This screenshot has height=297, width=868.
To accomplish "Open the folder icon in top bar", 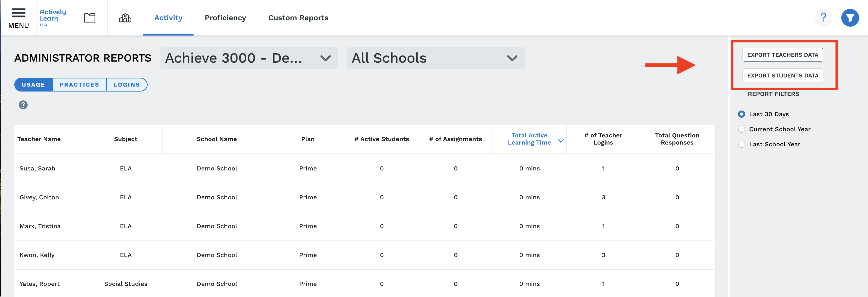I will 90,18.
